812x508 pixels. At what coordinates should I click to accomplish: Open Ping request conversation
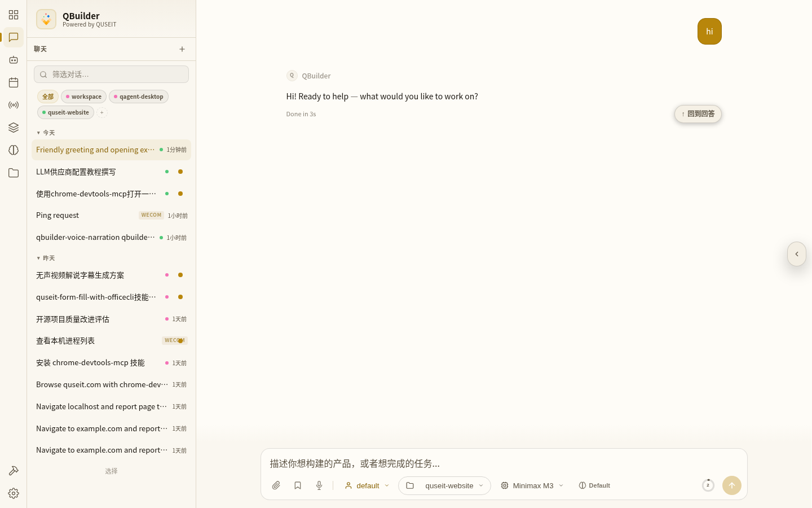(111, 215)
